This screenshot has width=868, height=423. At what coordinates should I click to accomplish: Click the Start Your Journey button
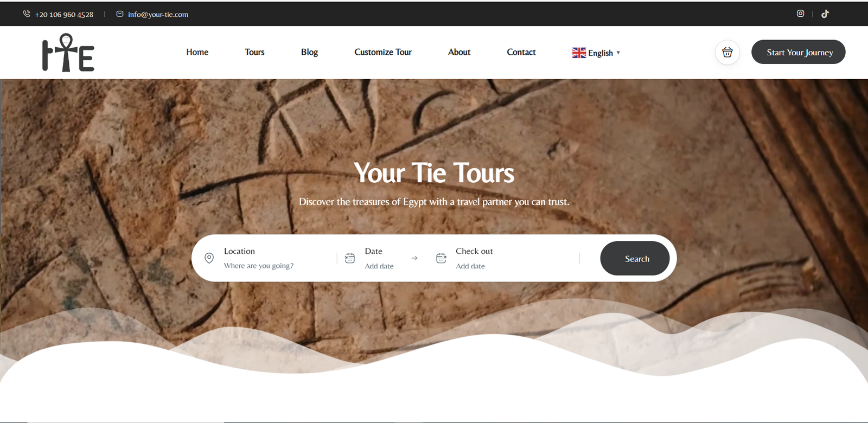coord(798,52)
